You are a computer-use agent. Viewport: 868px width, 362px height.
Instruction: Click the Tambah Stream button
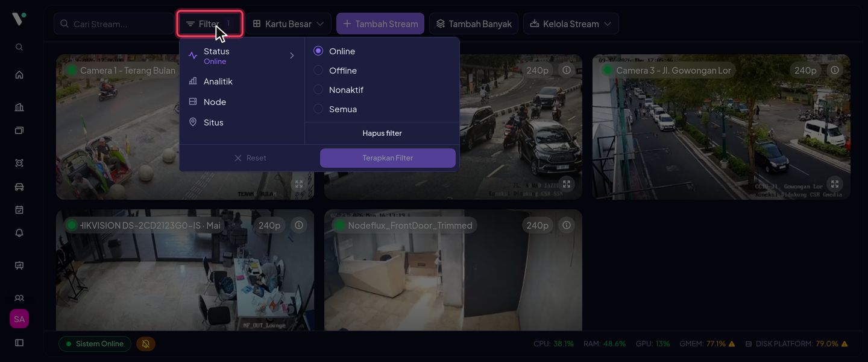(x=380, y=24)
